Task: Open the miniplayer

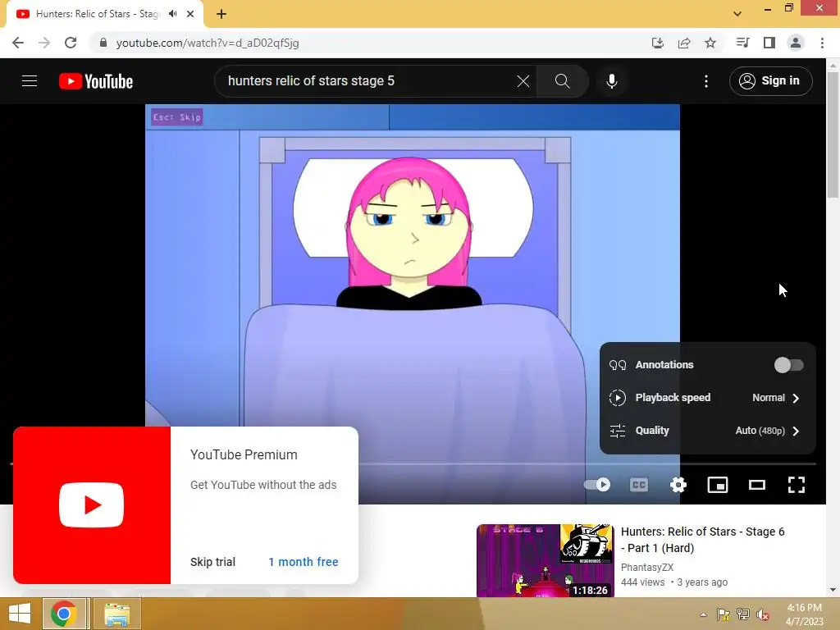Action: (717, 485)
